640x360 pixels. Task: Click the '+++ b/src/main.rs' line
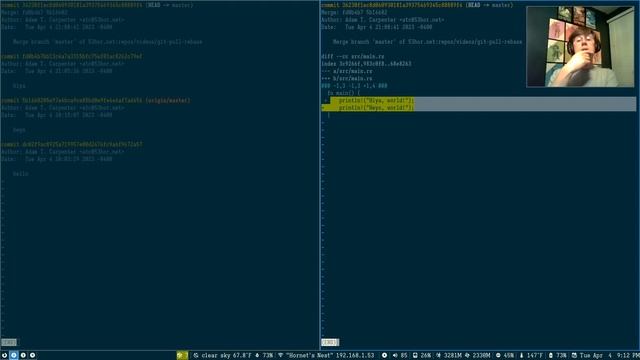(x=347, y=78)
